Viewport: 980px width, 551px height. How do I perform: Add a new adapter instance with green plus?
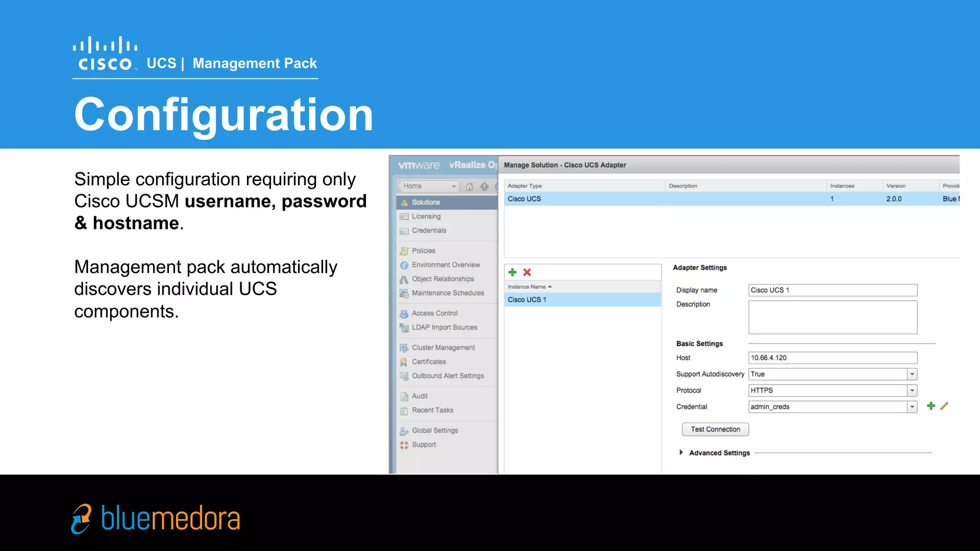coord(512,273)
